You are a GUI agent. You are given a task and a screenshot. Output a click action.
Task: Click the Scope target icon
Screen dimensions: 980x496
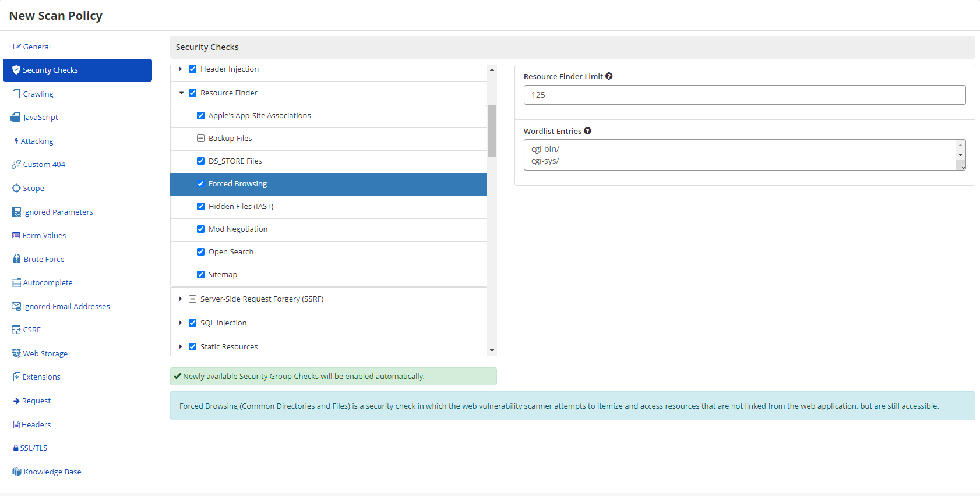click(x=16, y=188)
